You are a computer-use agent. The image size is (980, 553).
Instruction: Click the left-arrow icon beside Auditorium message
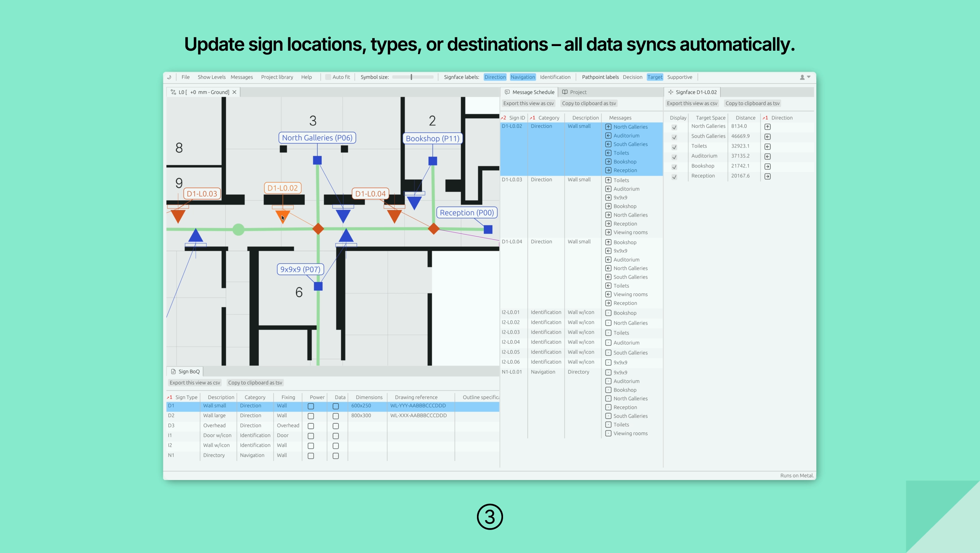tap(609, 135)
